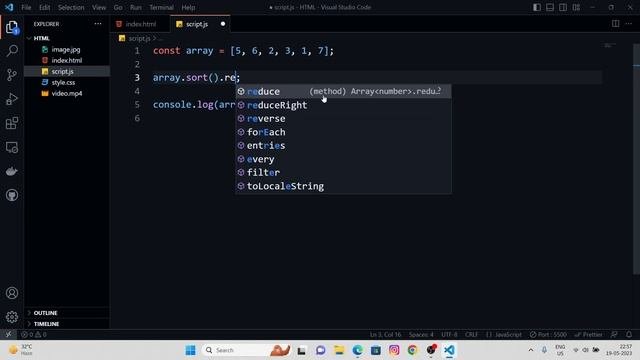
Task: Open Explorer Views and More Actions ellipsis
Action: pos(98,24)
